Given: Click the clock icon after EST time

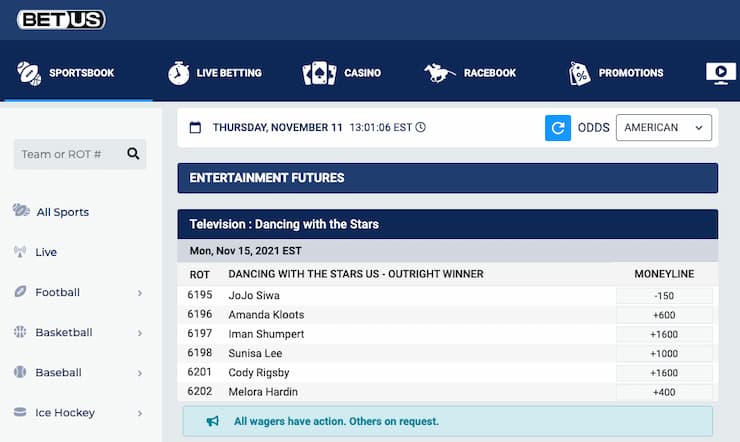Looking at the screenshot, I should tap(420, 127).
